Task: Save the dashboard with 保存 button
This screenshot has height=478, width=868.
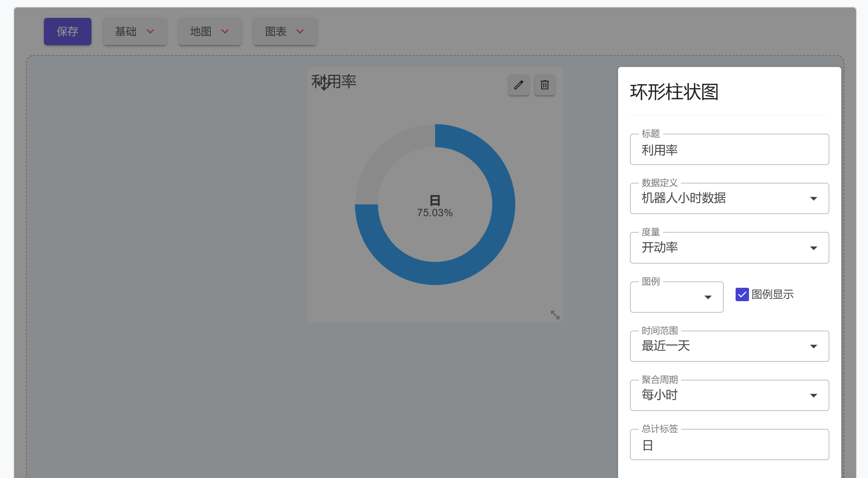Action: pos(68,32)
